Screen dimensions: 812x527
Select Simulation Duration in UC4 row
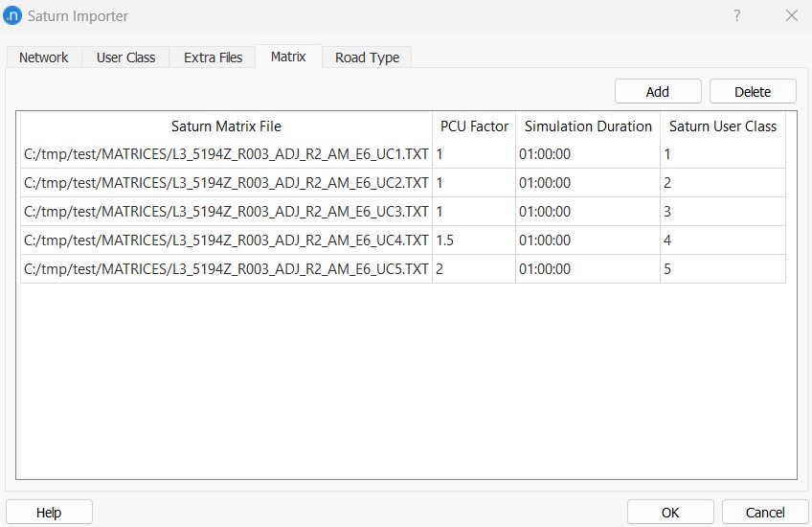588,240
